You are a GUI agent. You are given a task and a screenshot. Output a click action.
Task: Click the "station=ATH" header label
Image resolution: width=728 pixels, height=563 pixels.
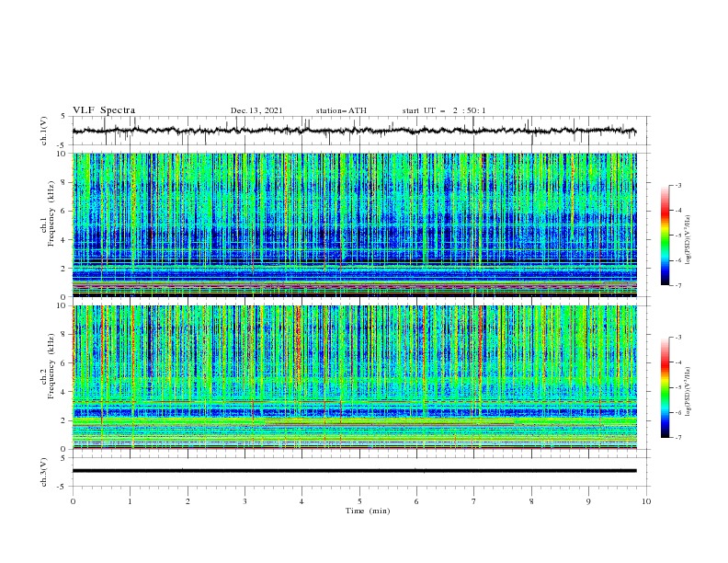click(341, 110)
